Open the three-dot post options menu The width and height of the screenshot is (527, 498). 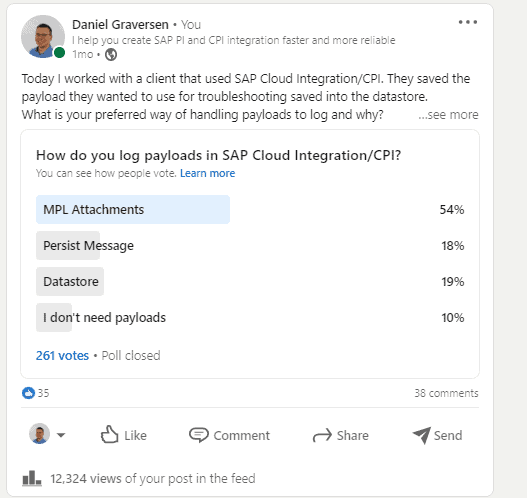click(468, 22)
